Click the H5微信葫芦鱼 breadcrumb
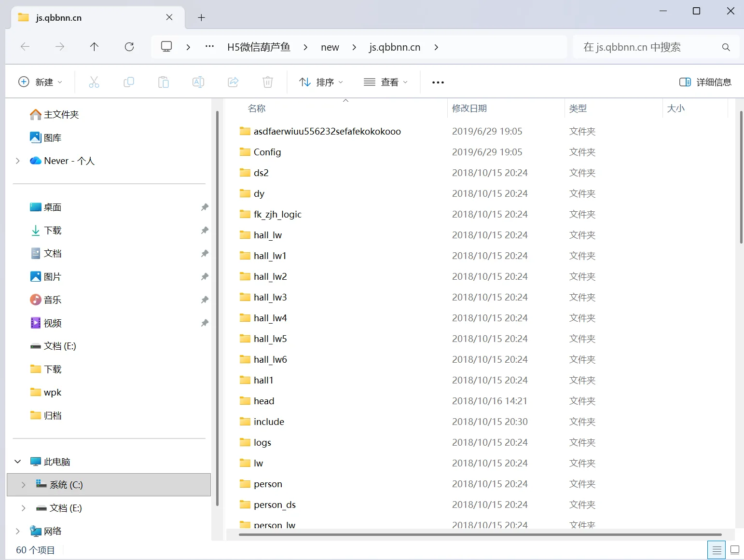Image resolution: width=744 pixels, height=560 pixels. 259,47
